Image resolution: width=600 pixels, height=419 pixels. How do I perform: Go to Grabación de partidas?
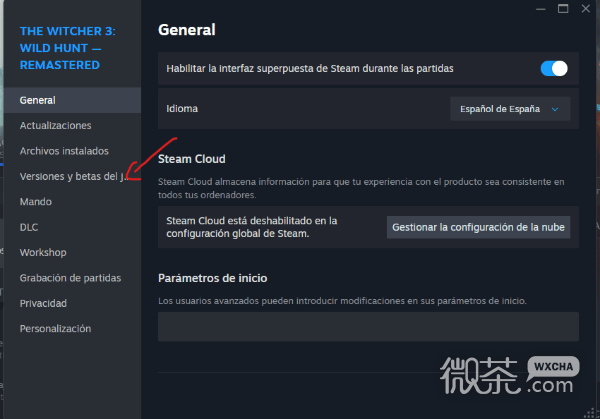(70, 278)
